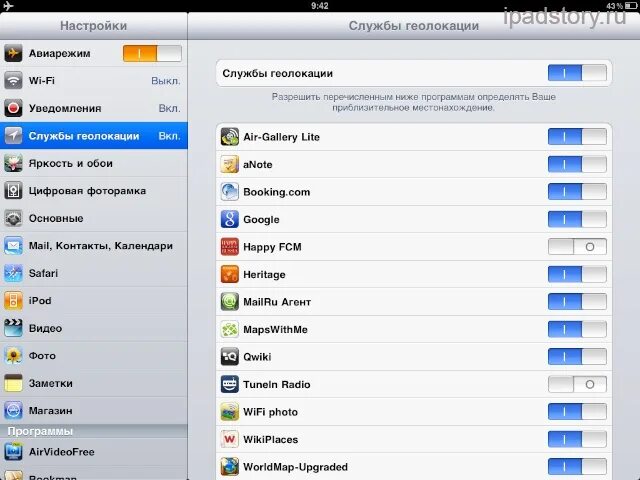Tap the Happy FCM app icon
Image resolution: width=640 pixels, height=480 pixels.
pos(229,247)
